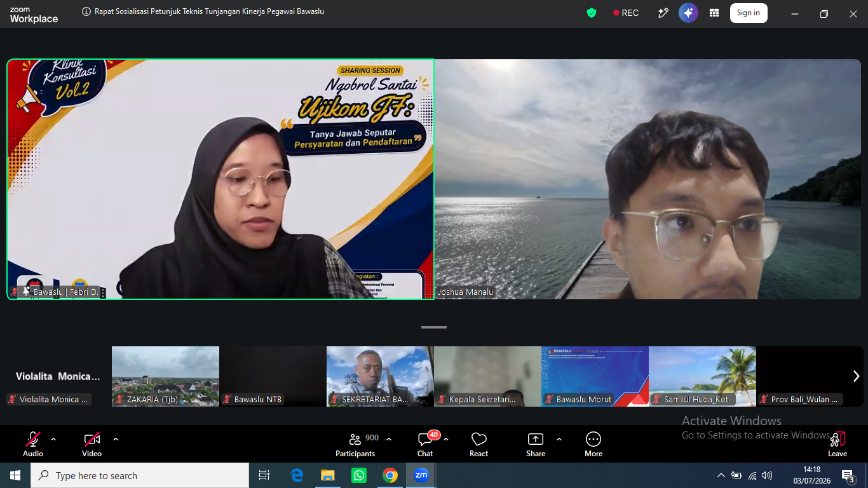Open Wi-Fi network tray icon
This screenshot has width=868, height=488.
(x=752, y=475)
